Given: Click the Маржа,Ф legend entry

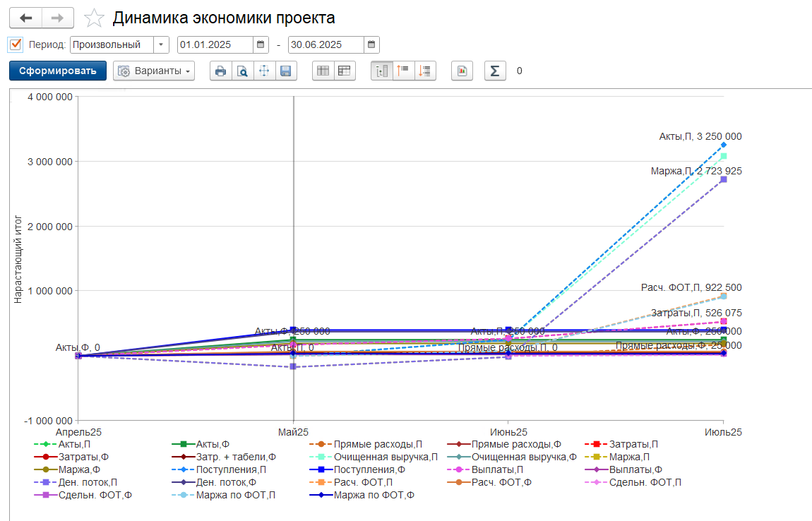Looking at the screenshot, I should [67, 469].
